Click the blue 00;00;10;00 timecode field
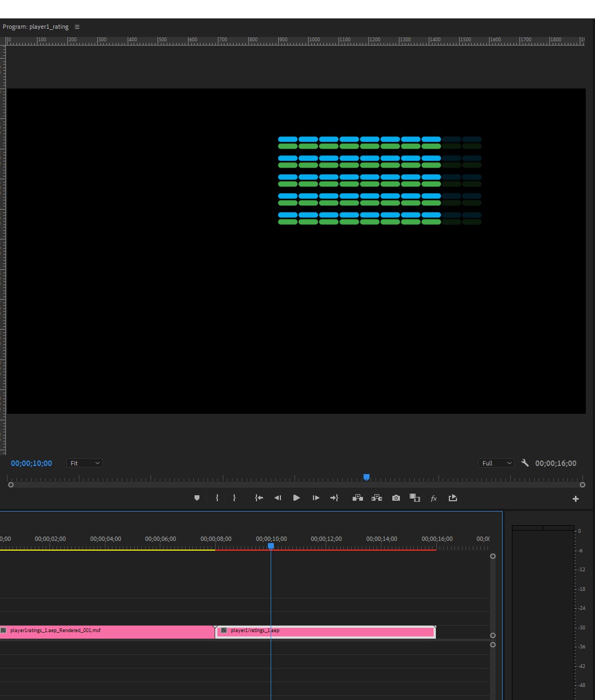The image size is (595, 700). click(31, 463)
